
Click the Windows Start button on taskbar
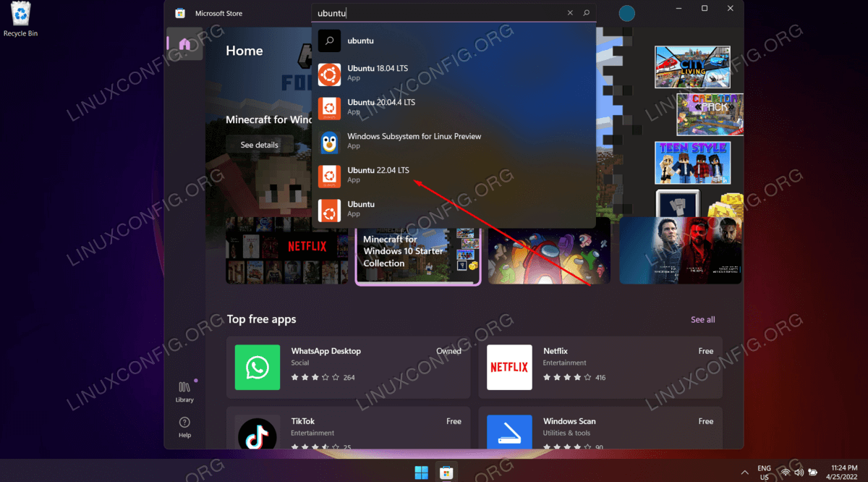pyautogui.click(x=421, y=473)
